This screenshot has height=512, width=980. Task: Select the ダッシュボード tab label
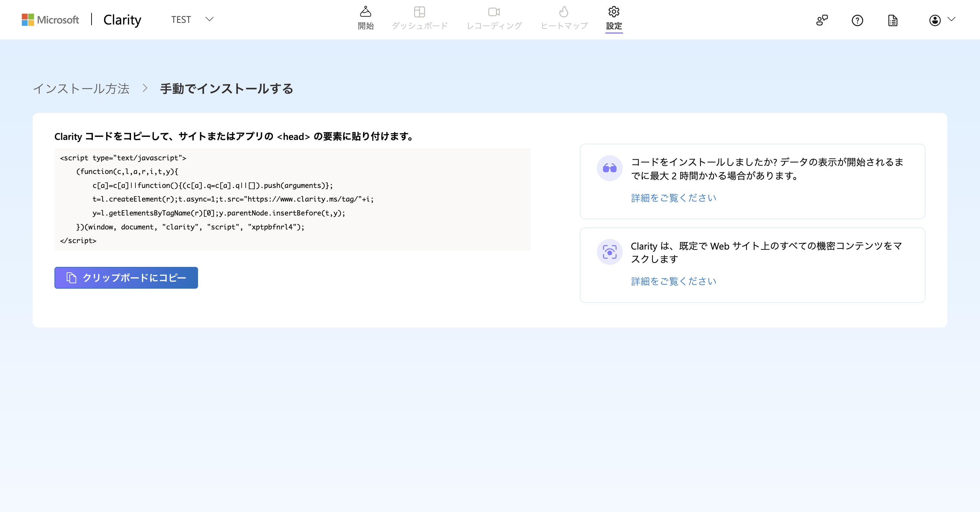click(420, 26)
